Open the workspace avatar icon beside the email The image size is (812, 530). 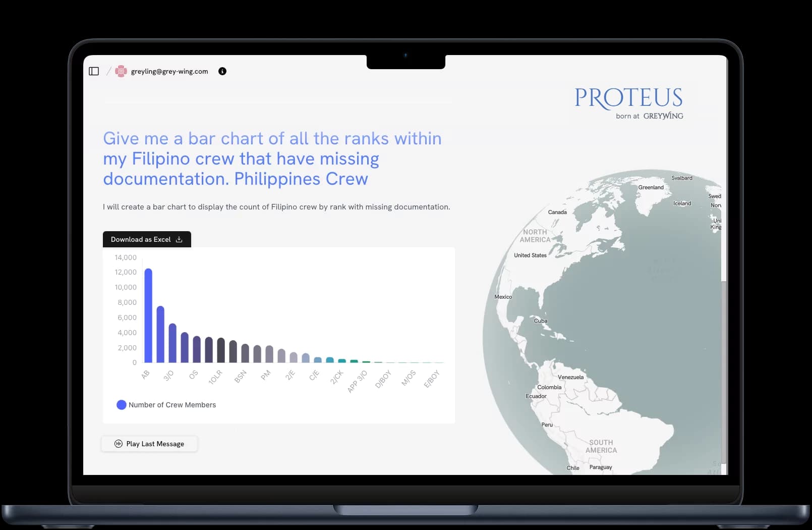tap(121, 71)
